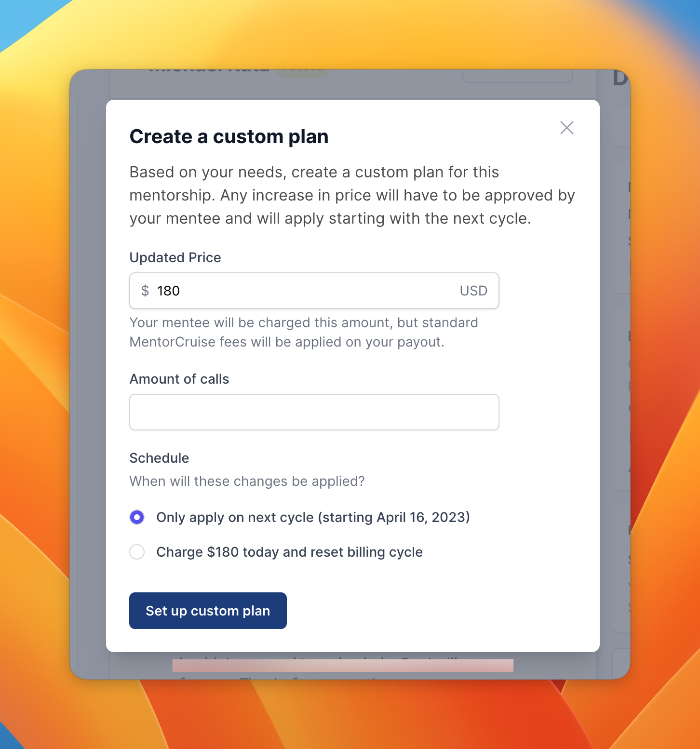Viewport: 700px width, 749px height.
Task: Click the Updated Price label
Action: point(175,257)
